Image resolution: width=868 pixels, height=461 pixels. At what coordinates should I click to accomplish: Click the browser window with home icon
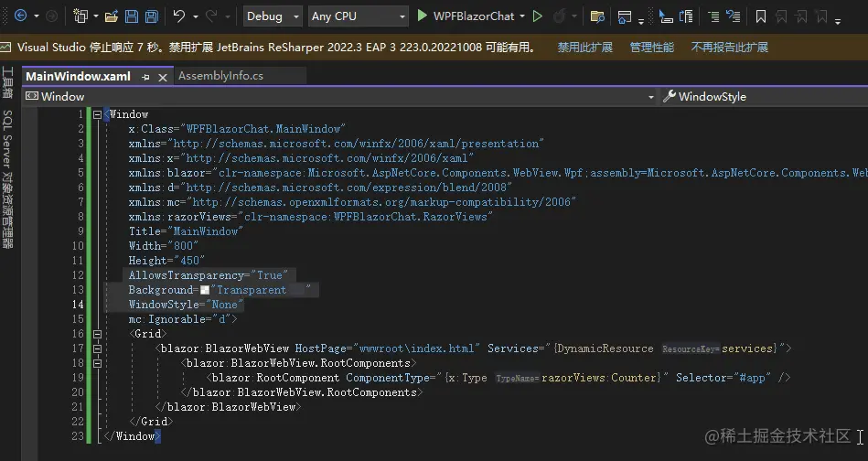click(625, 17)
